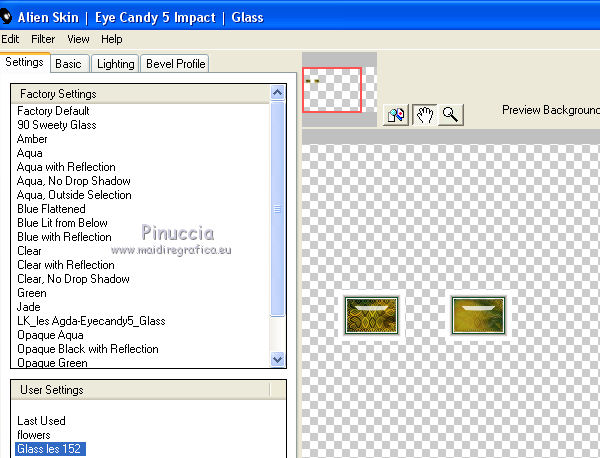Screen dimensions: 600x458
Task: Switch to the Basic tab
Action: point(68,64)
